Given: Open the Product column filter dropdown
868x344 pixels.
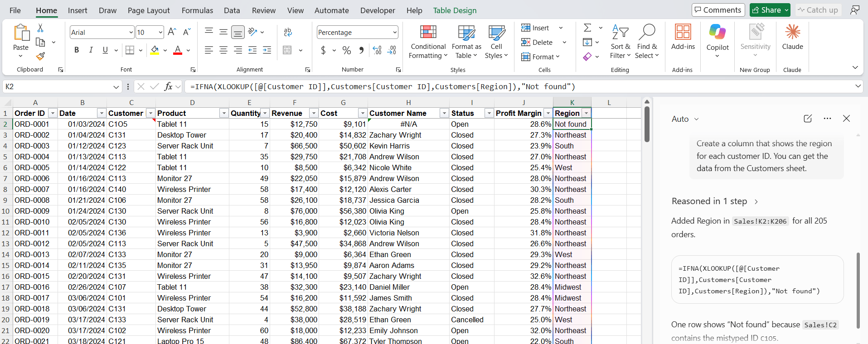Looking at the screenshot, I should pyautogui.click(x=223, y=113).
